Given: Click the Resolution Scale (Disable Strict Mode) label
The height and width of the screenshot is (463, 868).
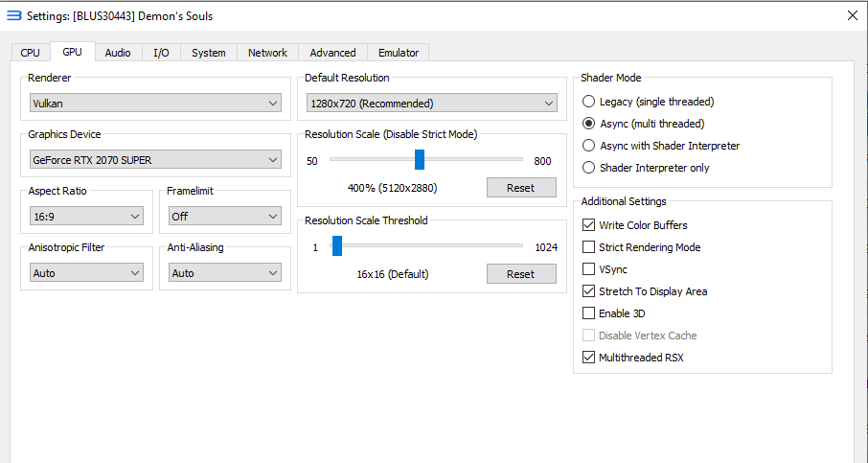Looking at the screenshot, I should click(391, 134).
